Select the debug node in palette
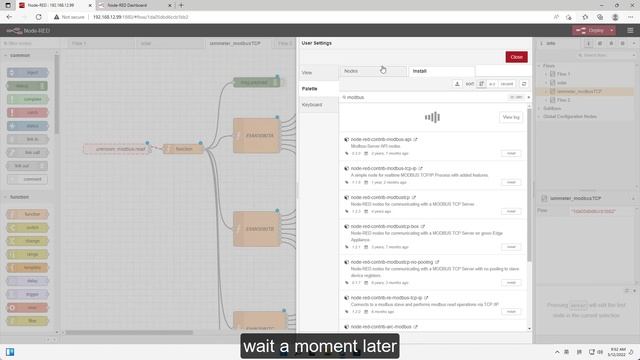The height and width of the screenshot is (360, 640). click(x=27, y=86)
